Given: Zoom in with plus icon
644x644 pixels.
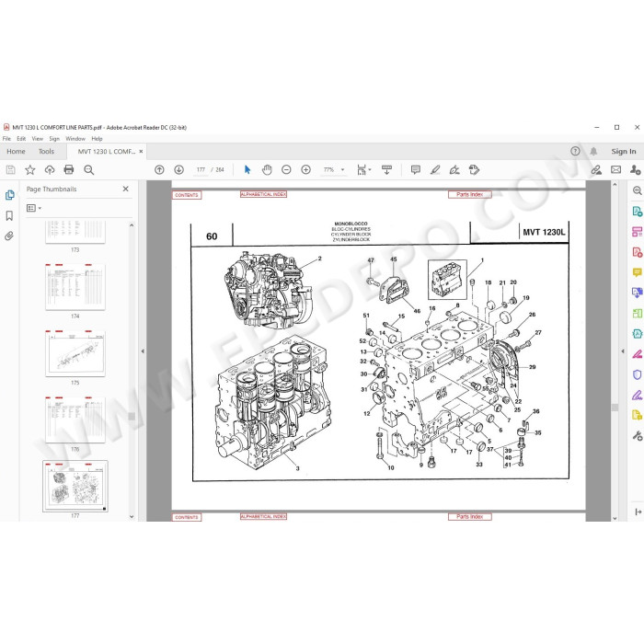Looking at the screenshot, I should point(305,169).
